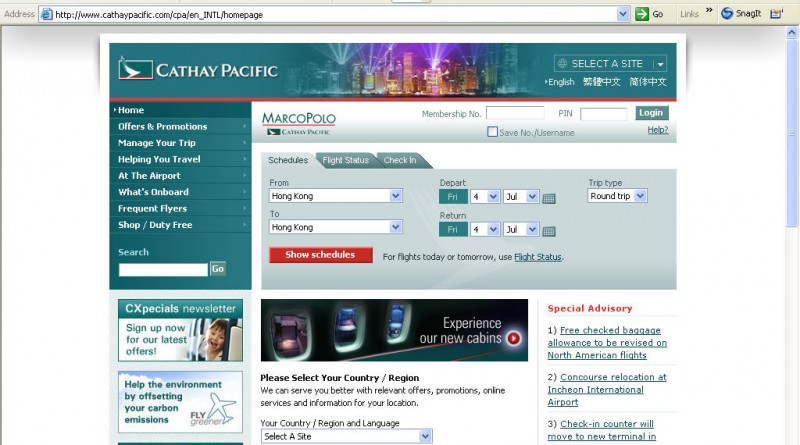
Task: Click the Marco Polo club logo
Action: [x=298, y=124]
